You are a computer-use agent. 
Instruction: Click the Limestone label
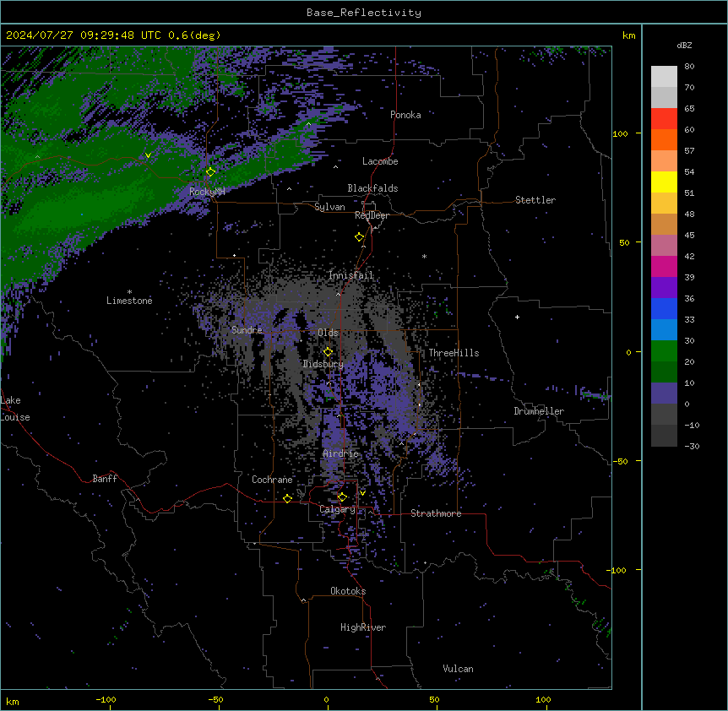(x=129, y=301)
